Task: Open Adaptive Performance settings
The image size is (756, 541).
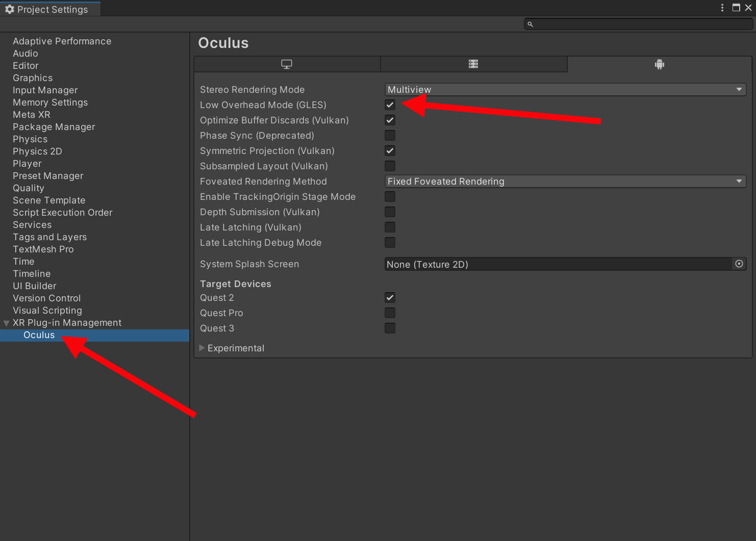Action: (x=62, y=41)
